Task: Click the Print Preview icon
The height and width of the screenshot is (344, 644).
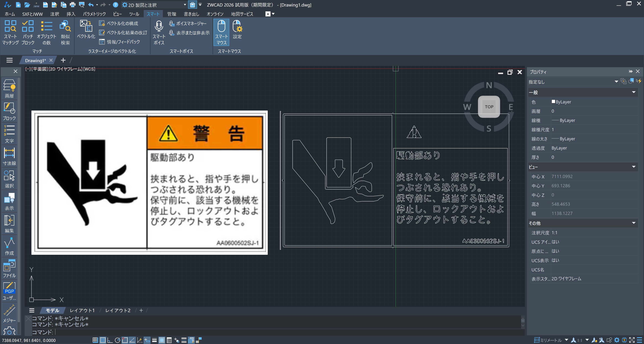Action: (x=82, y=5)
